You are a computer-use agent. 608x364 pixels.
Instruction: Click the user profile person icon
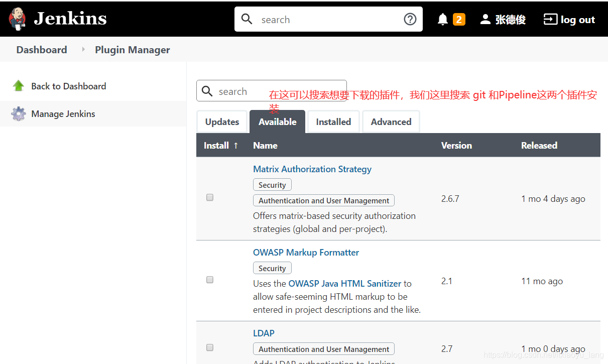485,20
